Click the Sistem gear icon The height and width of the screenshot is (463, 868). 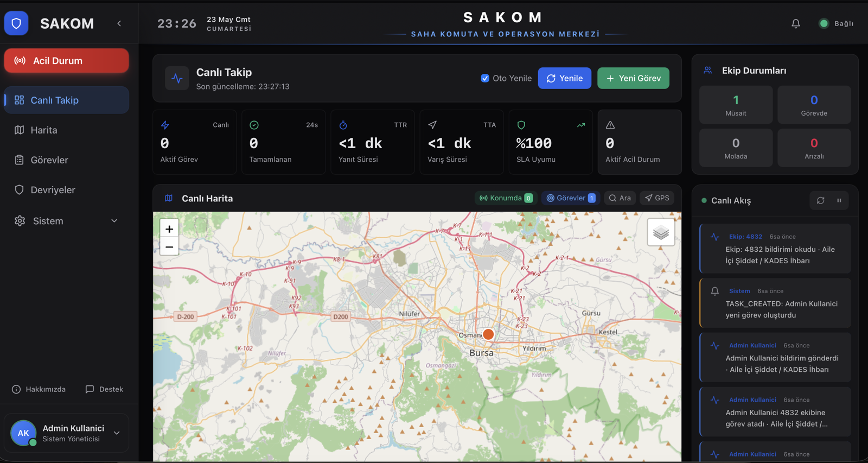point(20,221)
